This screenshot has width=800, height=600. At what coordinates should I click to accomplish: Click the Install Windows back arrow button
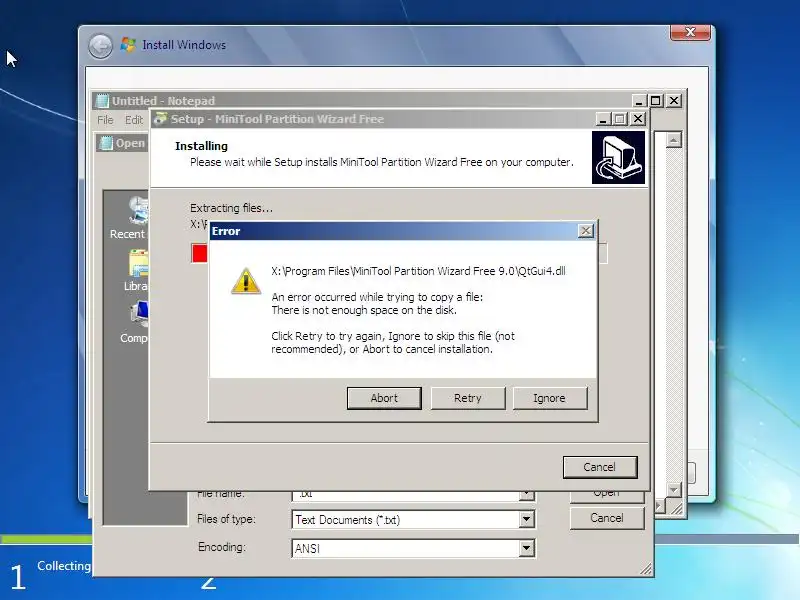tap(101, 46)
